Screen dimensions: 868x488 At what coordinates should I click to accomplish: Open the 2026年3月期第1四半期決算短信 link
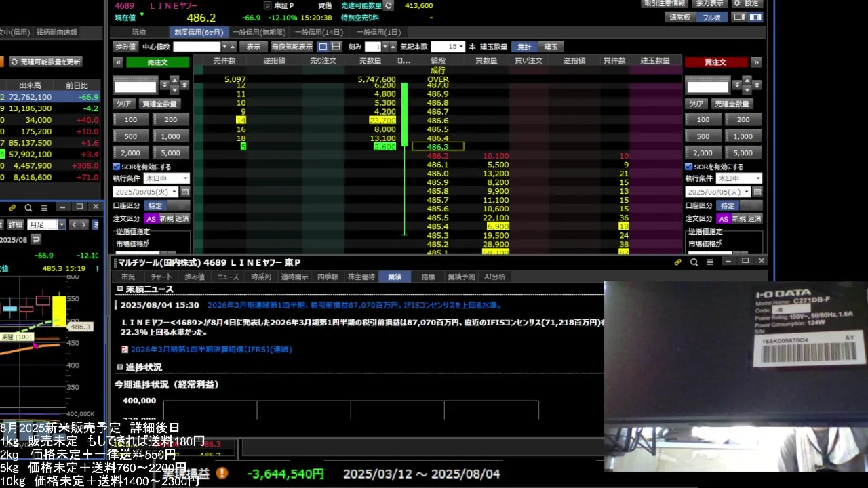tap(212, 350)
